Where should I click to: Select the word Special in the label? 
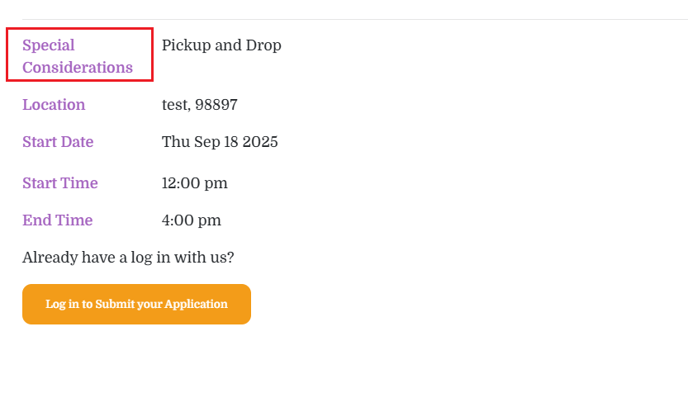click(x=49, y=46)
